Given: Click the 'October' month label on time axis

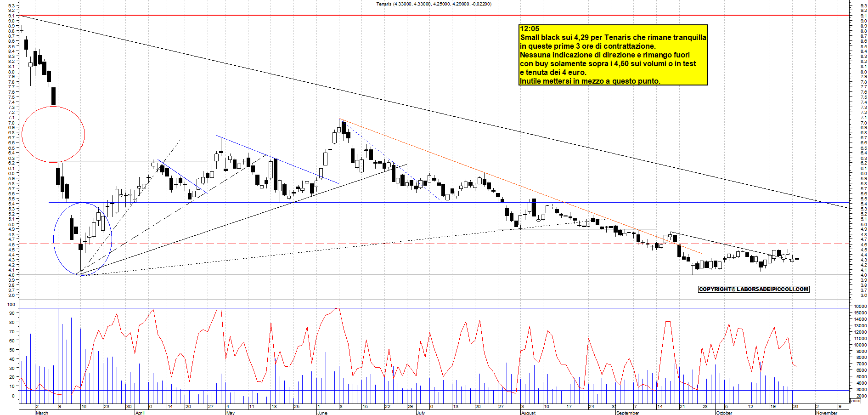Looking at the screenshot, I should pyautogui.click(x=724, y=413).
